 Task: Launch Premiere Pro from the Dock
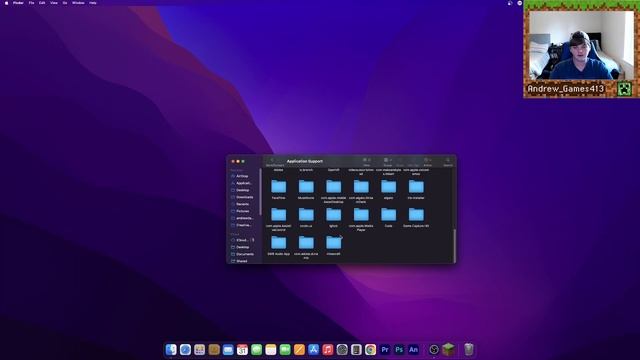coord(385,349)
